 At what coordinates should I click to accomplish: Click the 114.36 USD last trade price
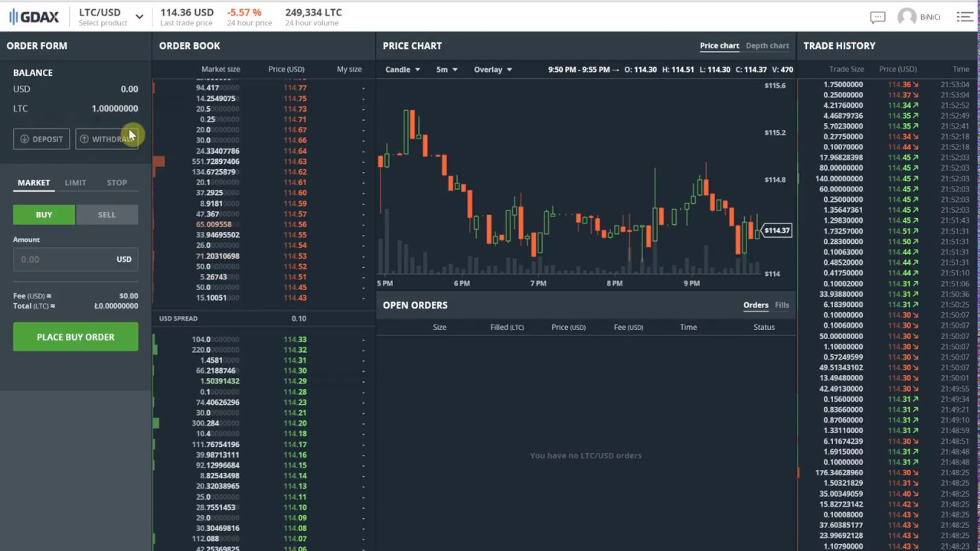[187, 13]
